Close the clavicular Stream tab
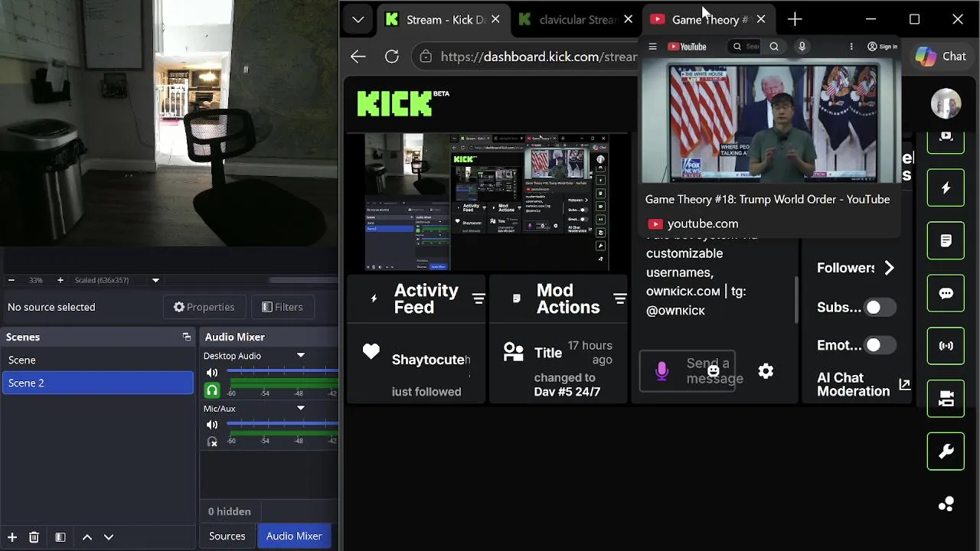The image size is (980, 551). [x=628, y=19]
